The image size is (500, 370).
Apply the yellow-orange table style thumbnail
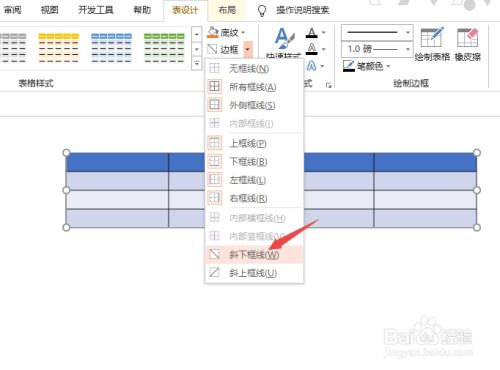click(59, 48)
